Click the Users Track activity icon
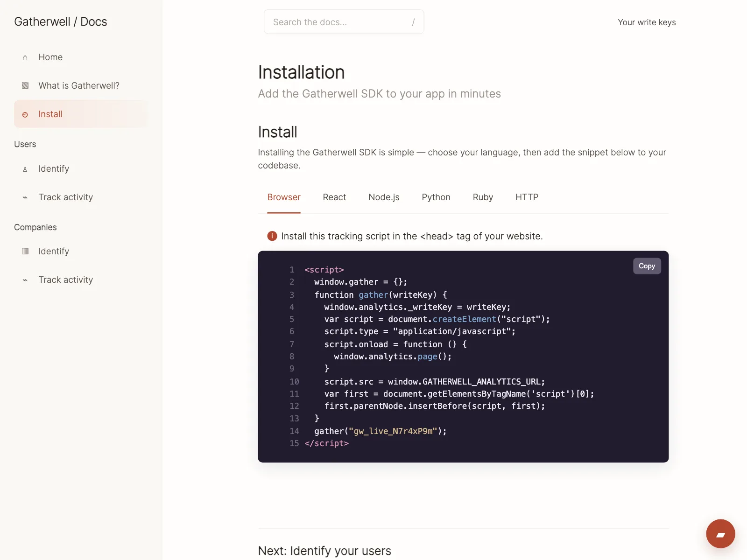 pyautogui.click(x=25, y=197)
